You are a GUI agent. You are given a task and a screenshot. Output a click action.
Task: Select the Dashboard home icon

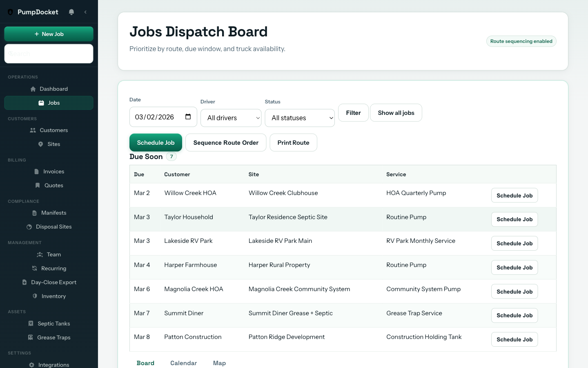pos(32,89)
